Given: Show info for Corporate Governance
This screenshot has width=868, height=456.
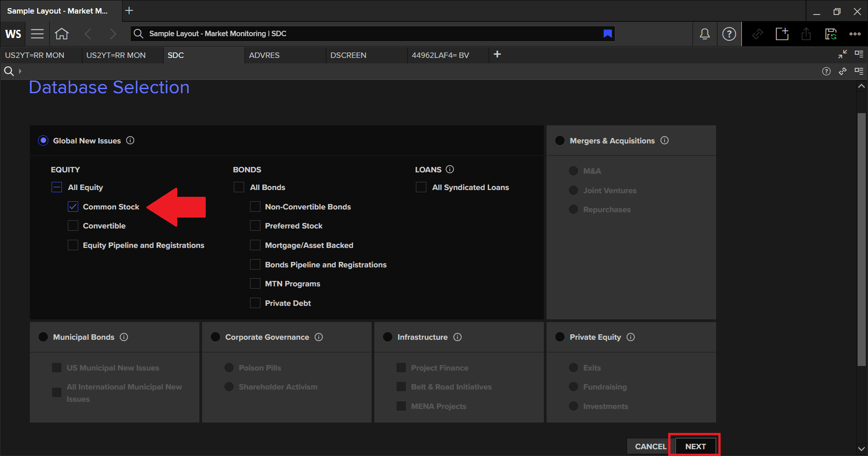Looking at the screenshot, I should 319,337.
